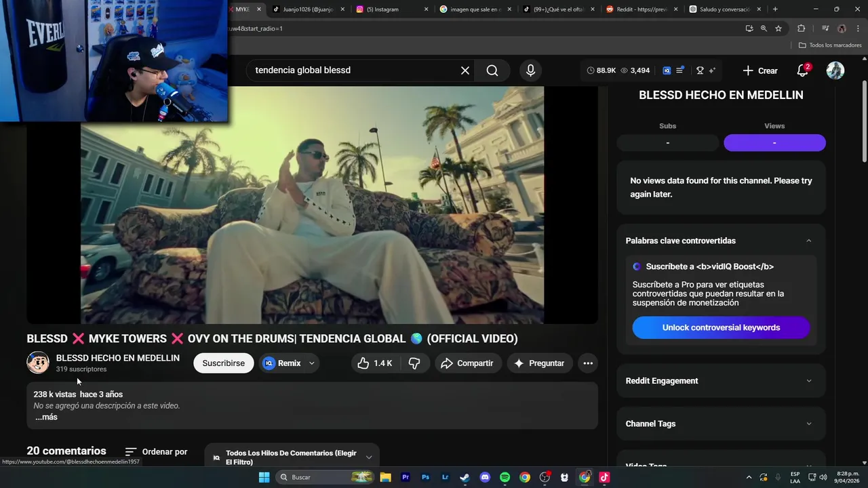Click Unlock controversial keywords button
The image size is (868, 488).
click(x=721, y=327)
